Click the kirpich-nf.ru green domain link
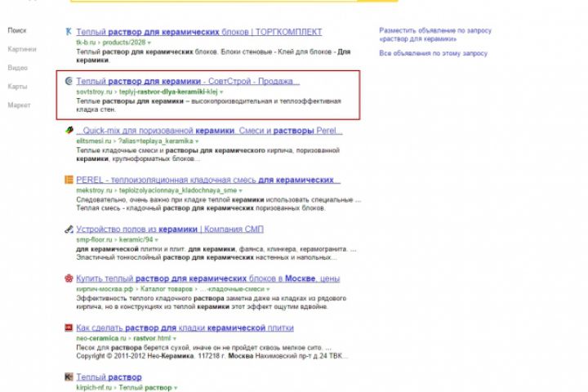 pos(94,387)
